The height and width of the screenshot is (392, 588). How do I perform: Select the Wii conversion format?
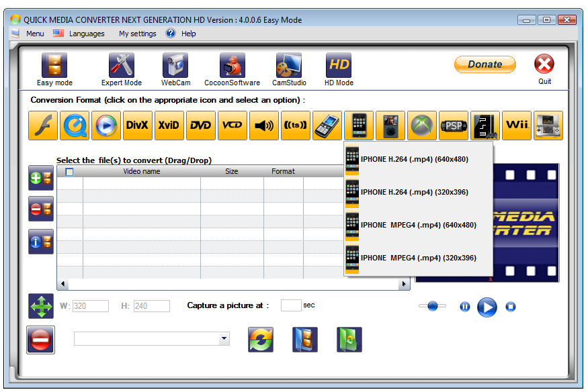point(517,126)
